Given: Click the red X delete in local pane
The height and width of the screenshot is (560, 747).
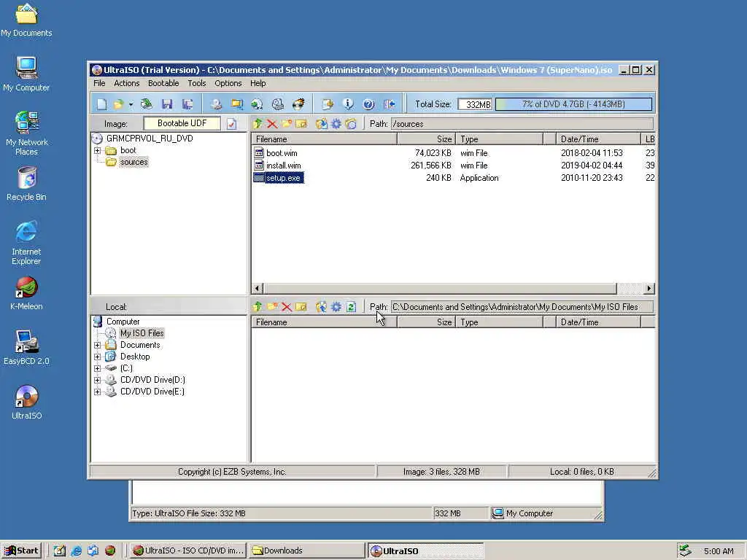Looking at the screenshot, I should 286,307.
